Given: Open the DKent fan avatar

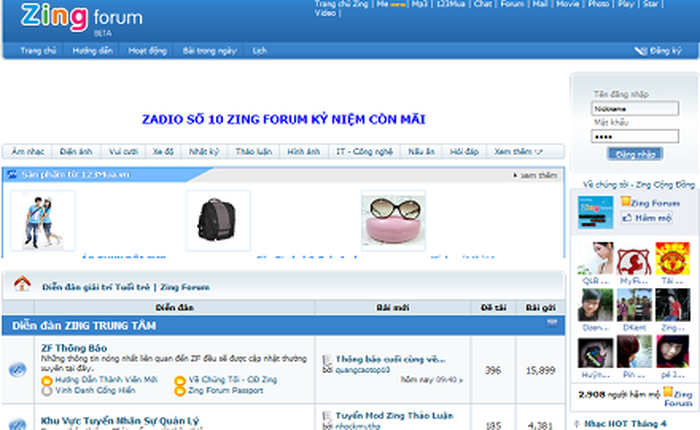Looking at the screenshot, I should [634, 305].
